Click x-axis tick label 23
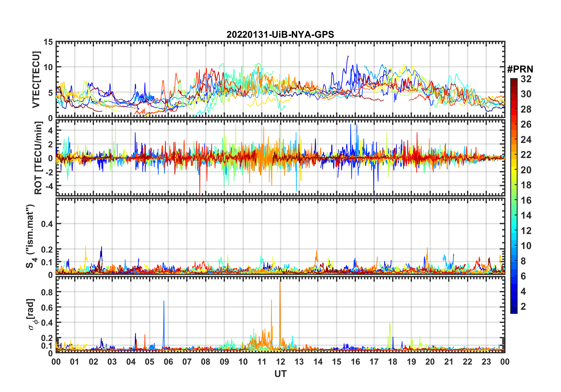Screen dimensions: 561x392 pyautogui.click(x=486, y=362)
